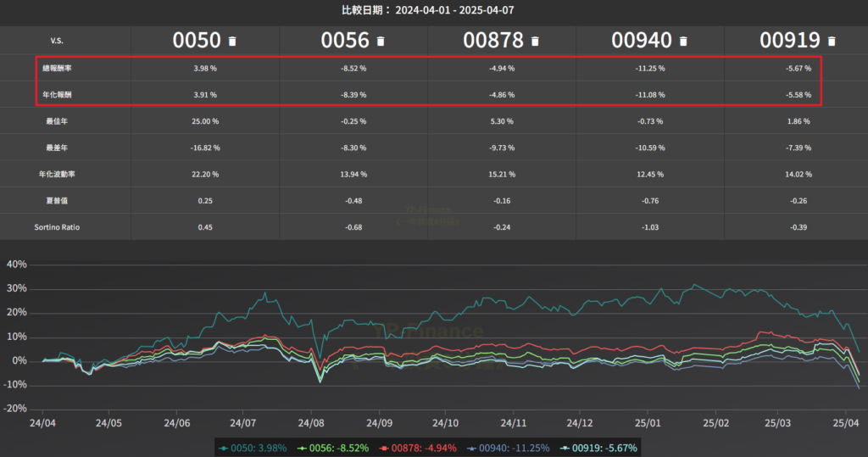Image resolution: width=868 pixels, height=457 pixels.
Task: Click the trash icon beside 00878
Action: tap(536, 41)
